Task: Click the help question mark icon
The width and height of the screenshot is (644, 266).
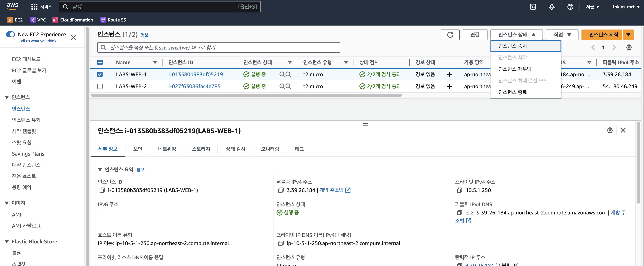Action: point(570,7)
